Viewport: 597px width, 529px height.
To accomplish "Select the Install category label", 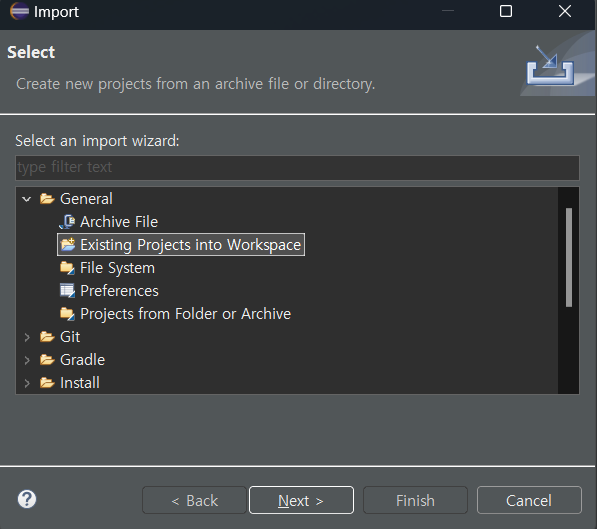I will click(80, 383).
